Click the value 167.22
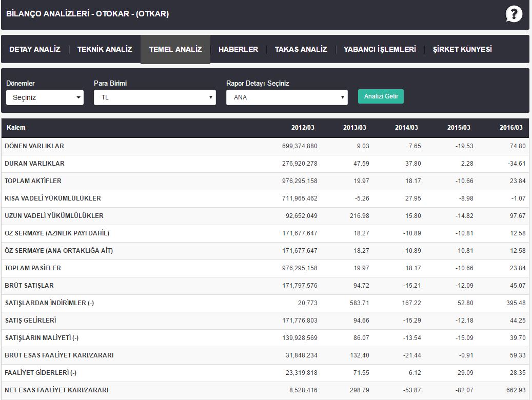The height and width of the screenshot is (400, 532). [411, 303]
